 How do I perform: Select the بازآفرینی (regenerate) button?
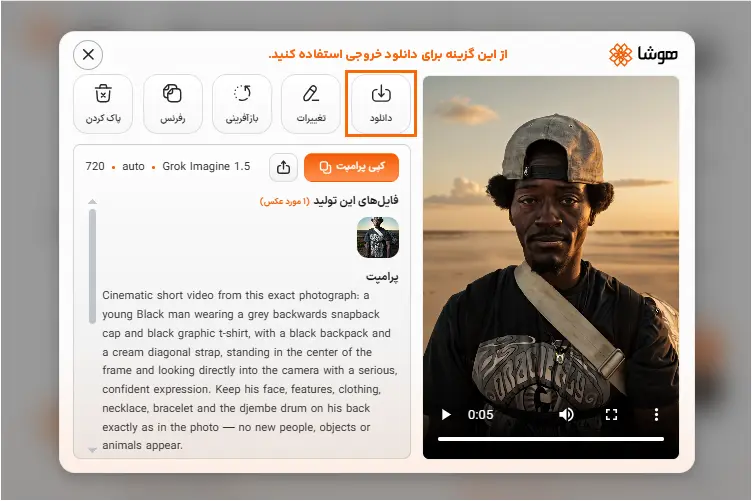(242, 104)
